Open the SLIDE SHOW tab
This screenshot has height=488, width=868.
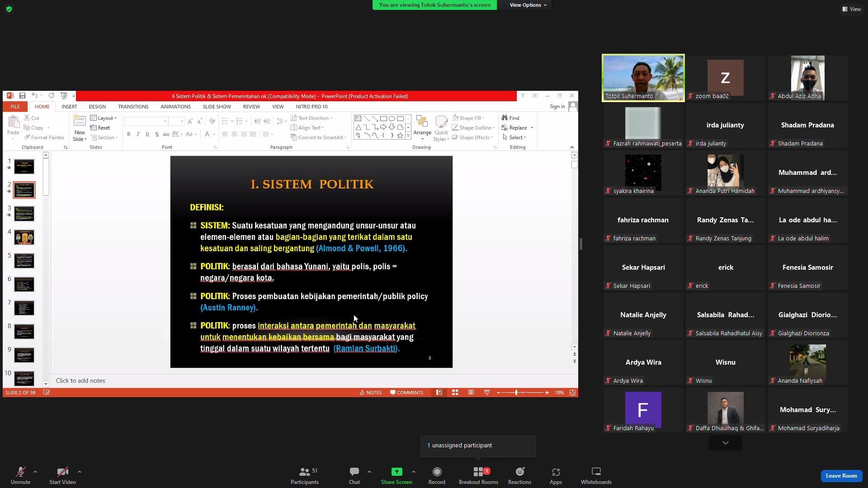tap(217, 107)
